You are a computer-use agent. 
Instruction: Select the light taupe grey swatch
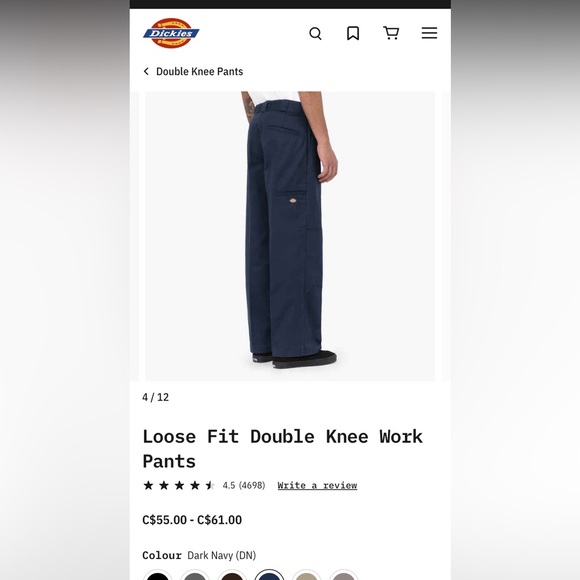click(344, 575)
